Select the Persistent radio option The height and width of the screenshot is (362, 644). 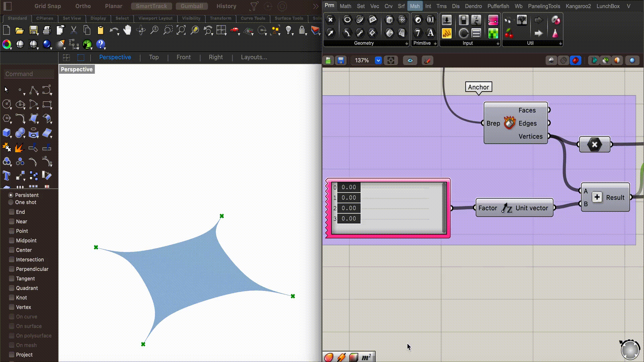tap(11, 195)
